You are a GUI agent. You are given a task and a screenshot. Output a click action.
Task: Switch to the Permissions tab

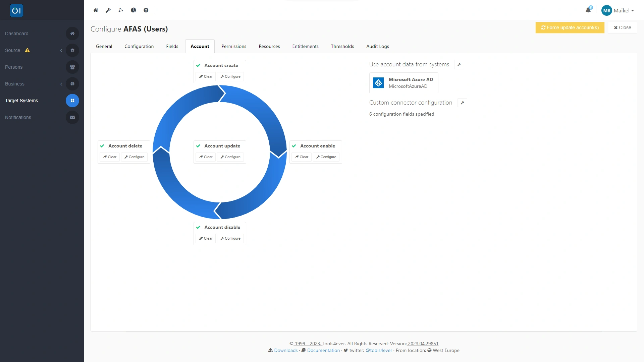pos(234,46)
